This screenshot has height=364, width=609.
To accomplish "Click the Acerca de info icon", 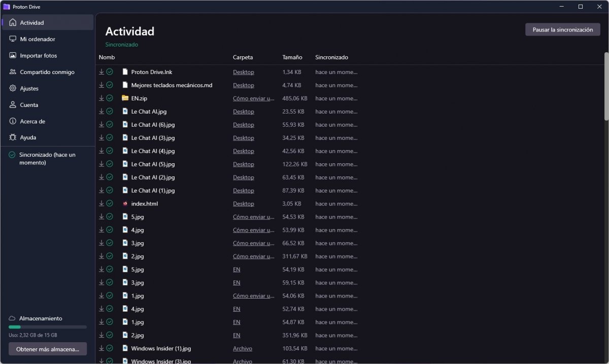I will (x=13, y=121).
